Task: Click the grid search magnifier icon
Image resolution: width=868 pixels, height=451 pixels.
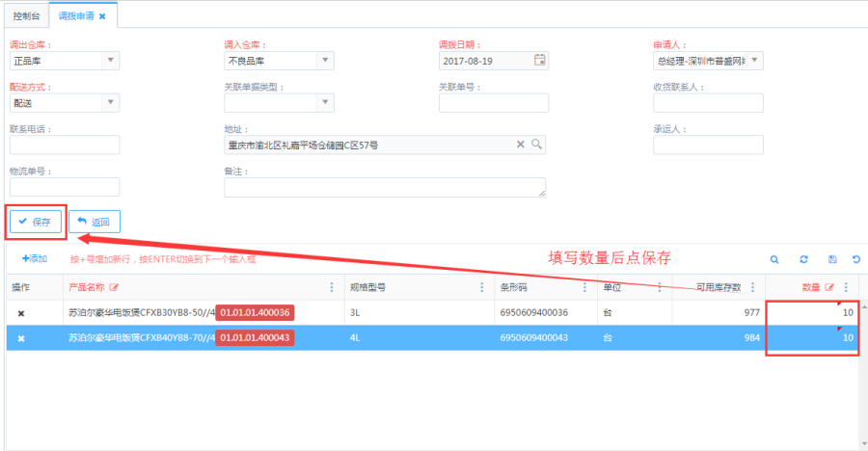Action: pyautogui.click(x=774, y=259)
